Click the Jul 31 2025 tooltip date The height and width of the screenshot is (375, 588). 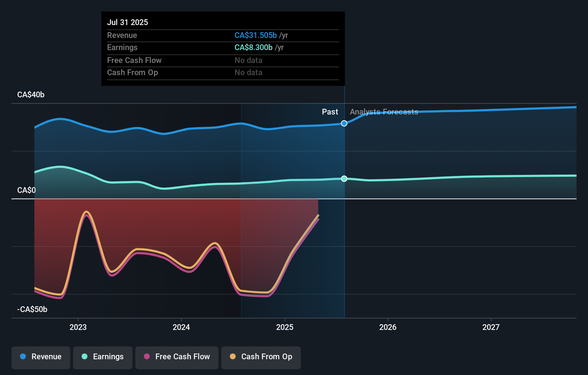(127, 22)
